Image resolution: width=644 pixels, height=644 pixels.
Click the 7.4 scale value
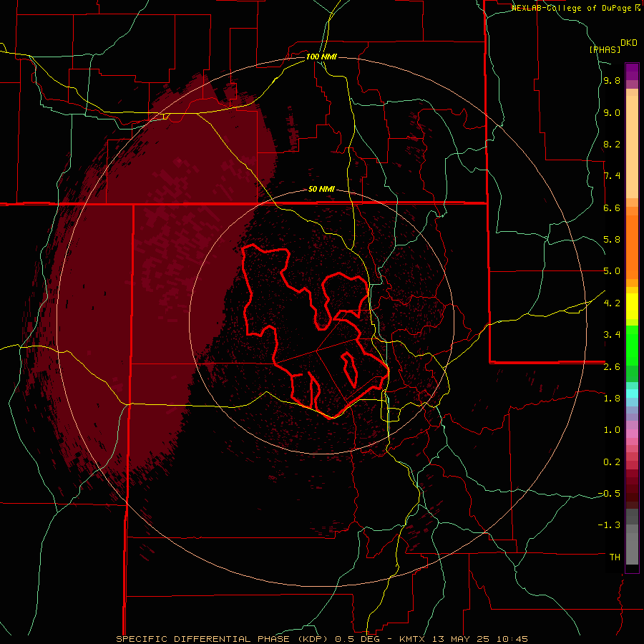point(612,176)
